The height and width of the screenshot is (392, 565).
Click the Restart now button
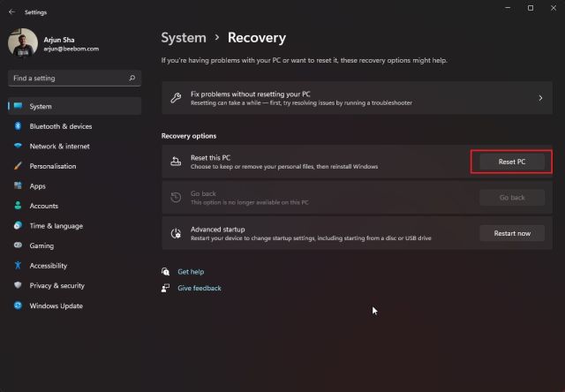coord(512,233)
